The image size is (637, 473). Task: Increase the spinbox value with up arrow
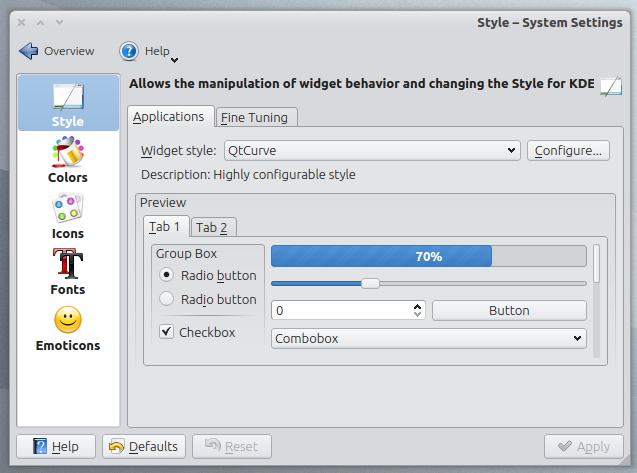click(x=417, y=306)
